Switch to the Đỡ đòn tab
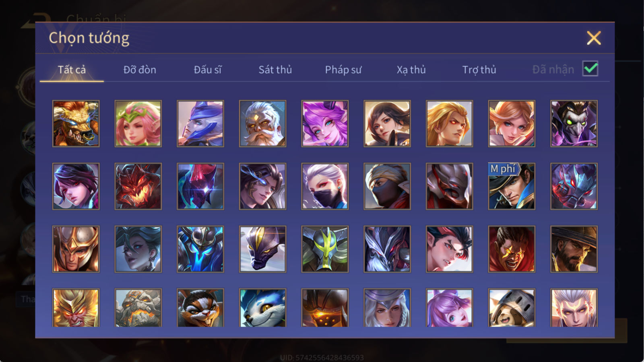This screenshot has height=362, width=644. click(140, 70)
